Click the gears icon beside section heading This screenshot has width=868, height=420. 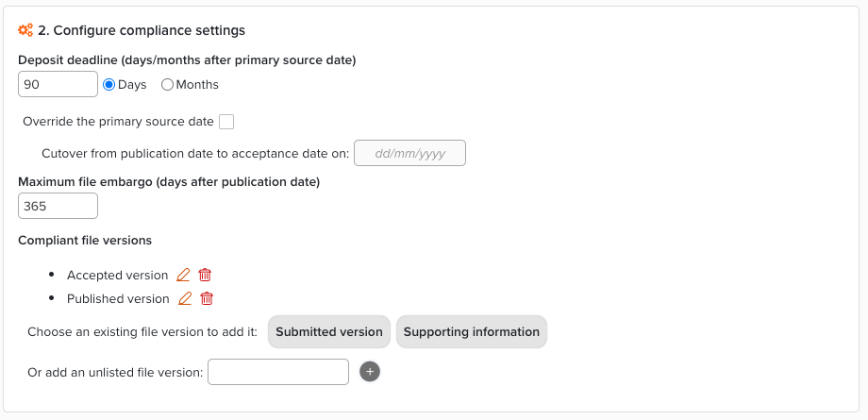click(25, 30)
